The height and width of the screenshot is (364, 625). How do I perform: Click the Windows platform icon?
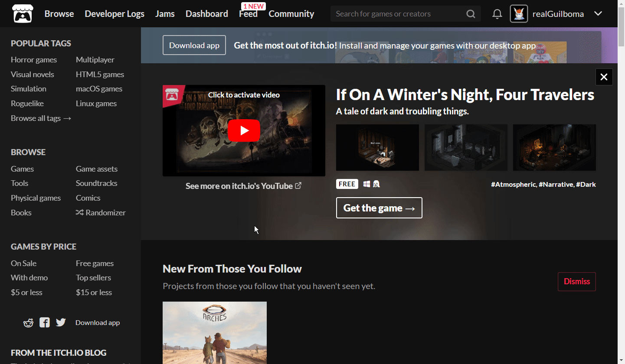(x=366, y=184)
